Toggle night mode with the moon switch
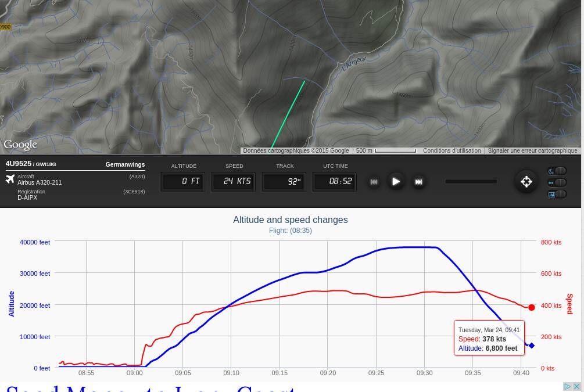The image size is (584, 392). (x=557, y=171)
